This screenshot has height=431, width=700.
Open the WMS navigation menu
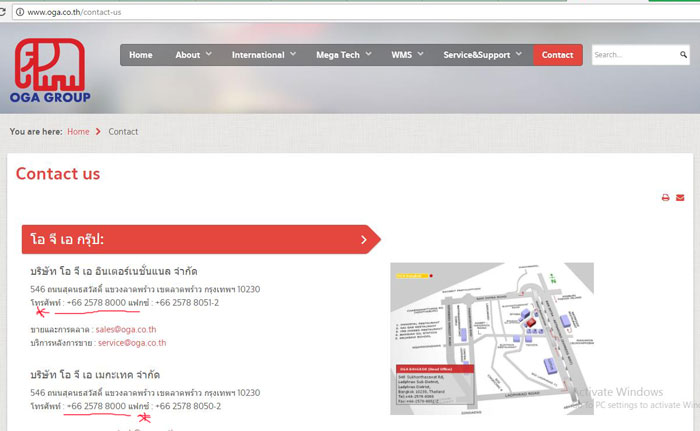(407, 55)
